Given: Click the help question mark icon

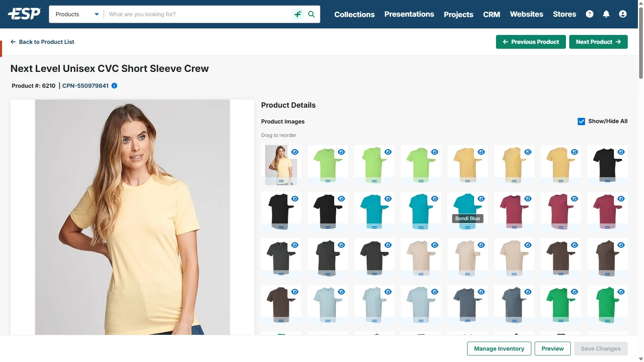Looking at the screenshot, I should (x=590, y=14).
